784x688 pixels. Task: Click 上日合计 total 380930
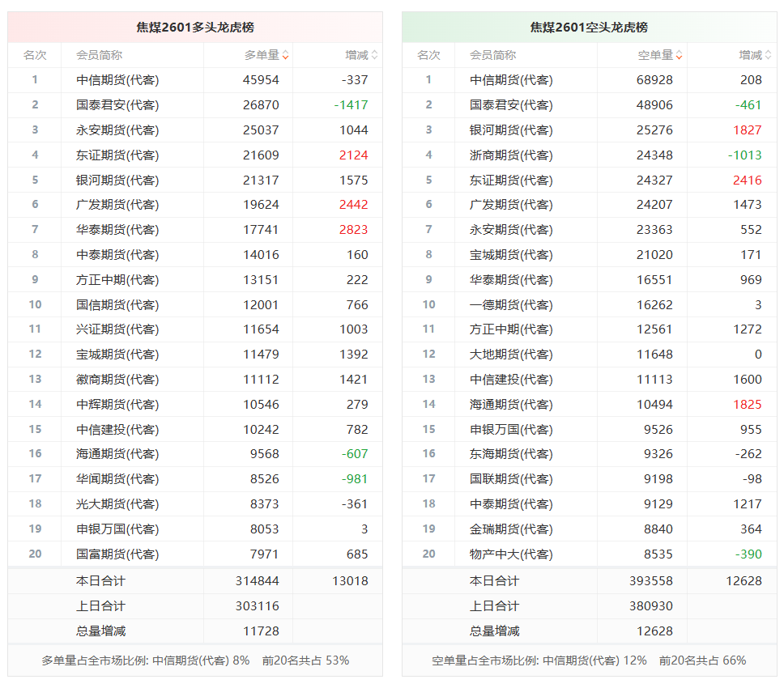click(651, 605)
